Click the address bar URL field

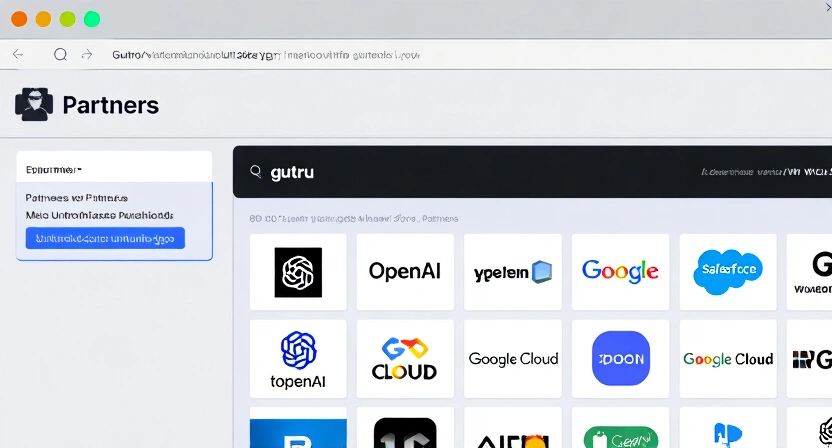click(266, 55)
